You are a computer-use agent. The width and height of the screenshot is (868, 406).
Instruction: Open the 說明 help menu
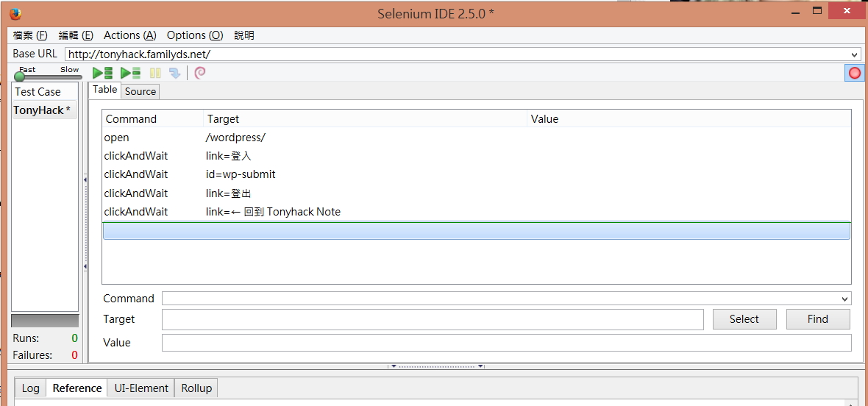244,35
